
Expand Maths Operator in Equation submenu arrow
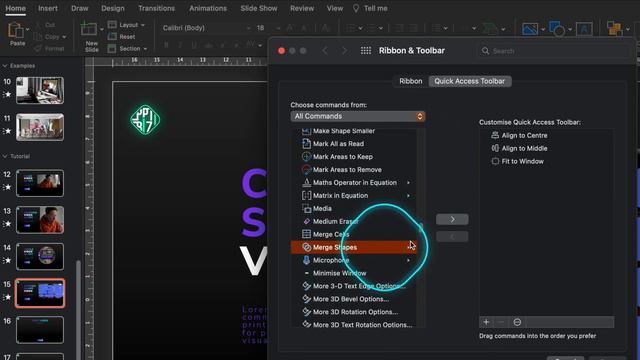[408, 183]
